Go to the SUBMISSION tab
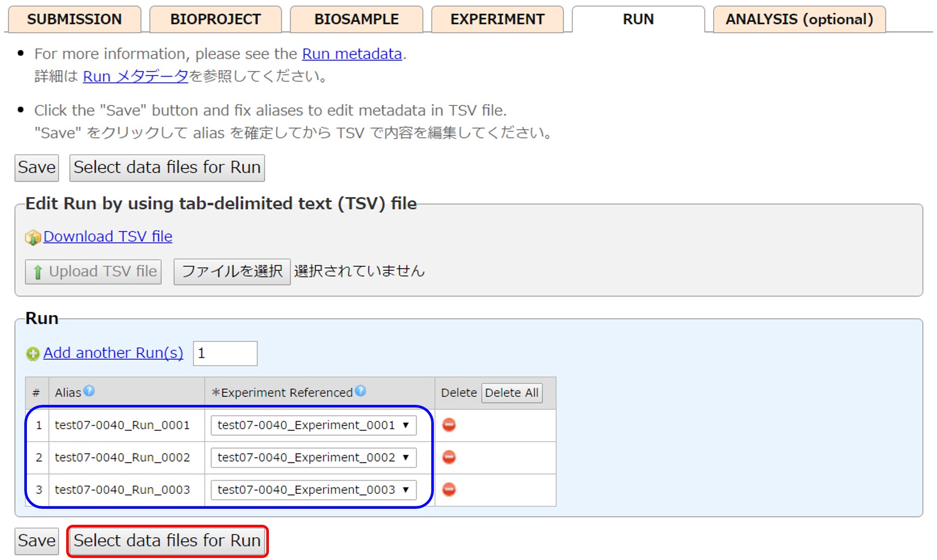This screenshot has height=560, width=937. coord(74,20)
